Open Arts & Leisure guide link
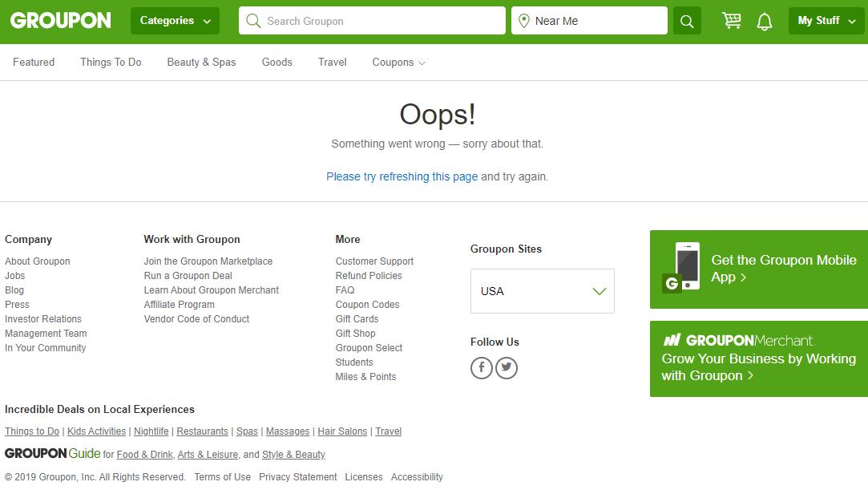 click(x=208, y=455)
